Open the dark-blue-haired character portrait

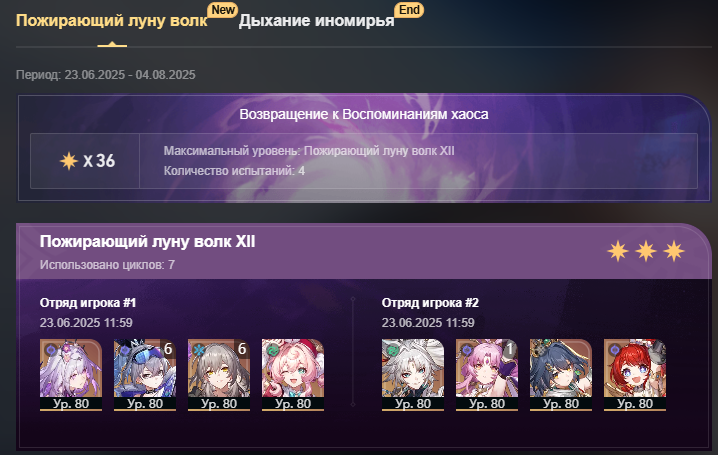coord(561,375)
